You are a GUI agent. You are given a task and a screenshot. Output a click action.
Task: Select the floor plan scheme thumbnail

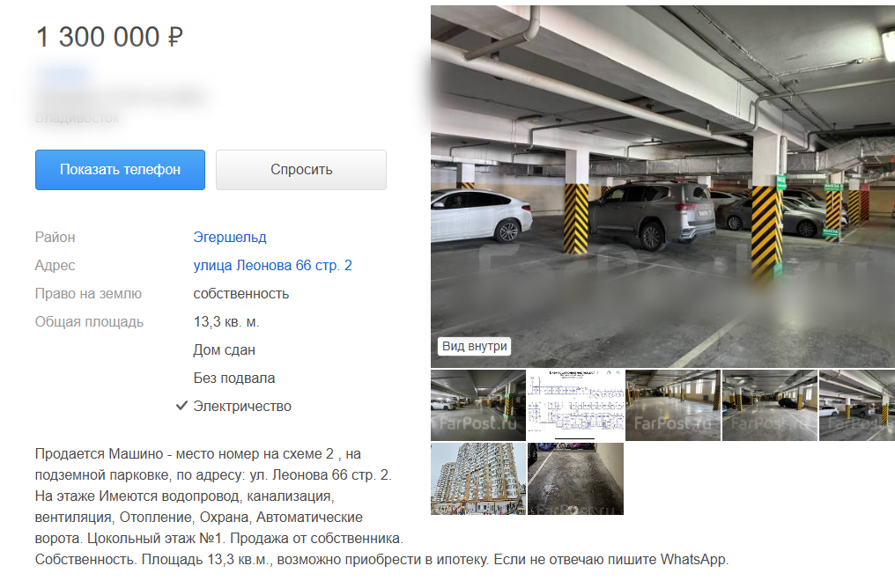575,405
